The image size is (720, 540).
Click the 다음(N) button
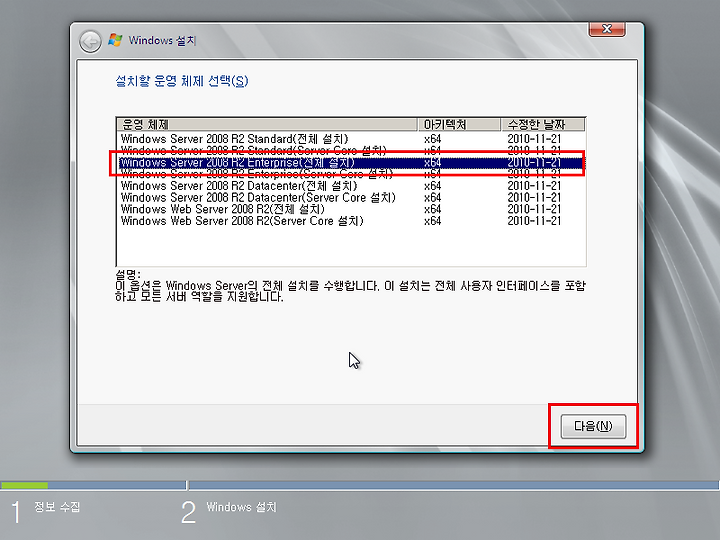point(593,426)
